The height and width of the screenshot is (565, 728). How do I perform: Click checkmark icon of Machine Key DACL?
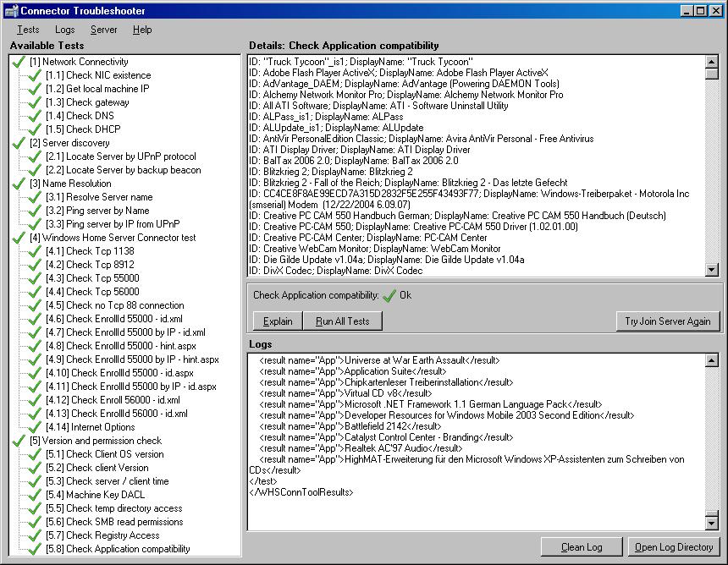pyautogui.click(x=35, y=495)
